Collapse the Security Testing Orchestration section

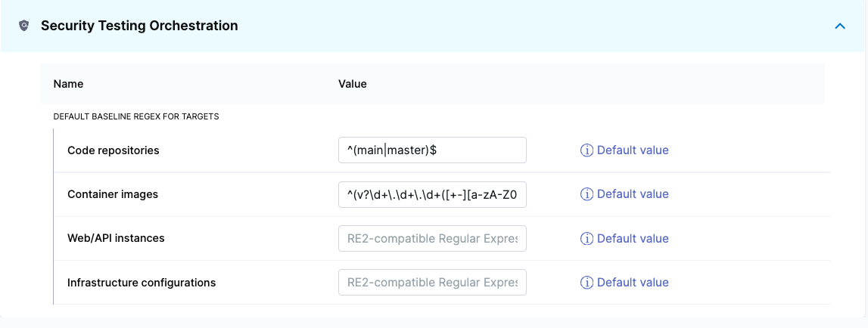click(x=839, y=26)
